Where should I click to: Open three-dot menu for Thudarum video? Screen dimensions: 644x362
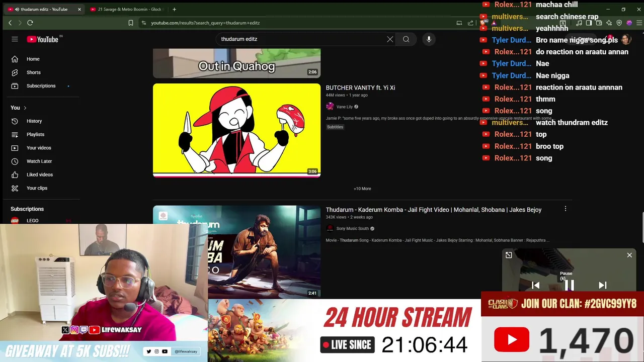[x=565, y=209]
